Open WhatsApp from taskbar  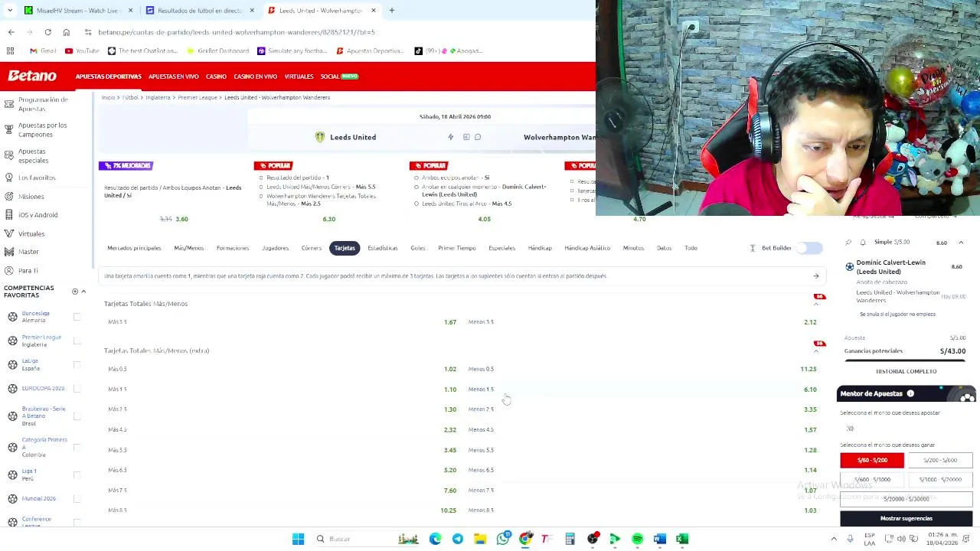[503, 539]
